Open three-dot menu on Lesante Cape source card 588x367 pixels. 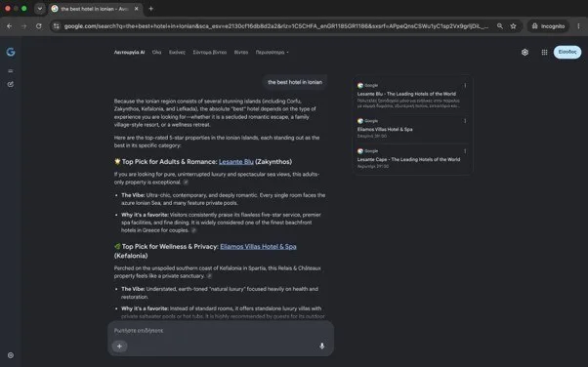click(465, 151)
